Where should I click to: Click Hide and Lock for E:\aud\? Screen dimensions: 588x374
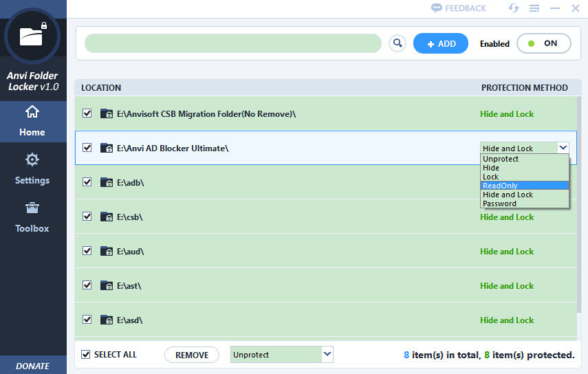click(x=507, y=252)
